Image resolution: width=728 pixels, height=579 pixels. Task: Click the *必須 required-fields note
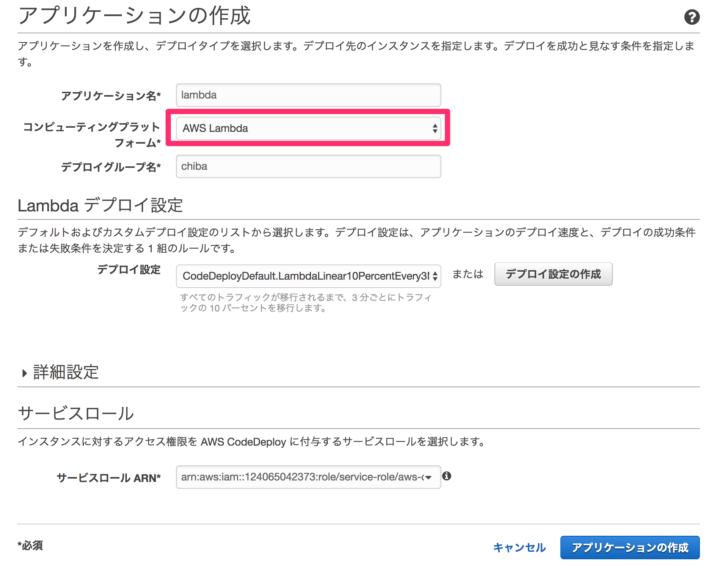tap(30, 546)
